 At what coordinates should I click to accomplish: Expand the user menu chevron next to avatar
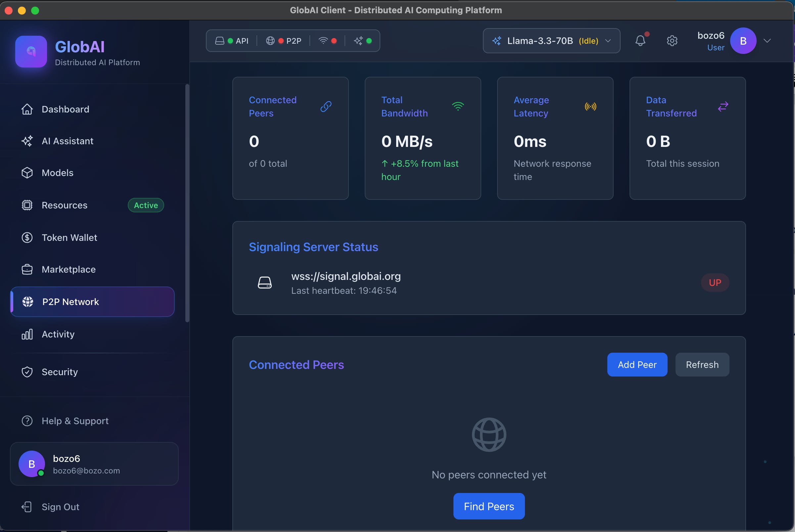click(x=767, y=41)
